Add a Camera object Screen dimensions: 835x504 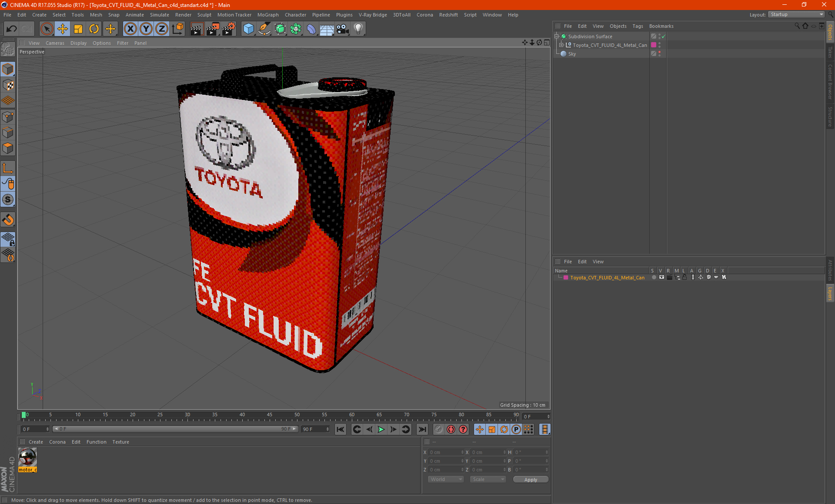[343, 29]
